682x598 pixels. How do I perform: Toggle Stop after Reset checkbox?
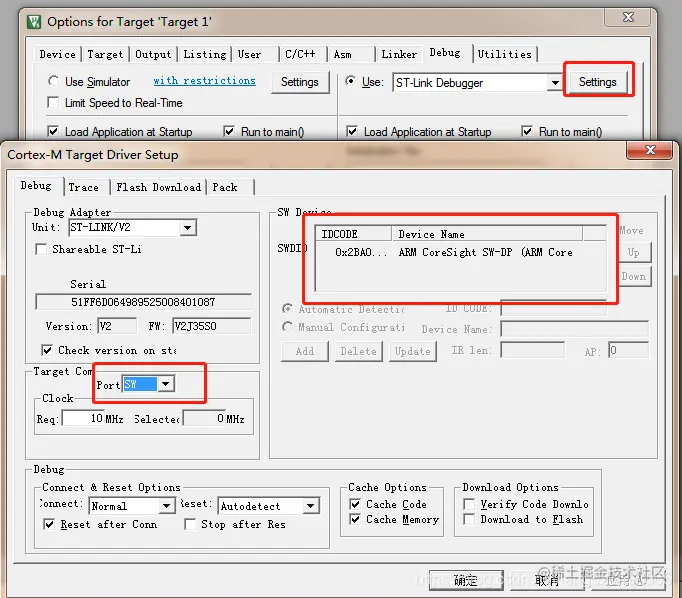tap(190, 524)
